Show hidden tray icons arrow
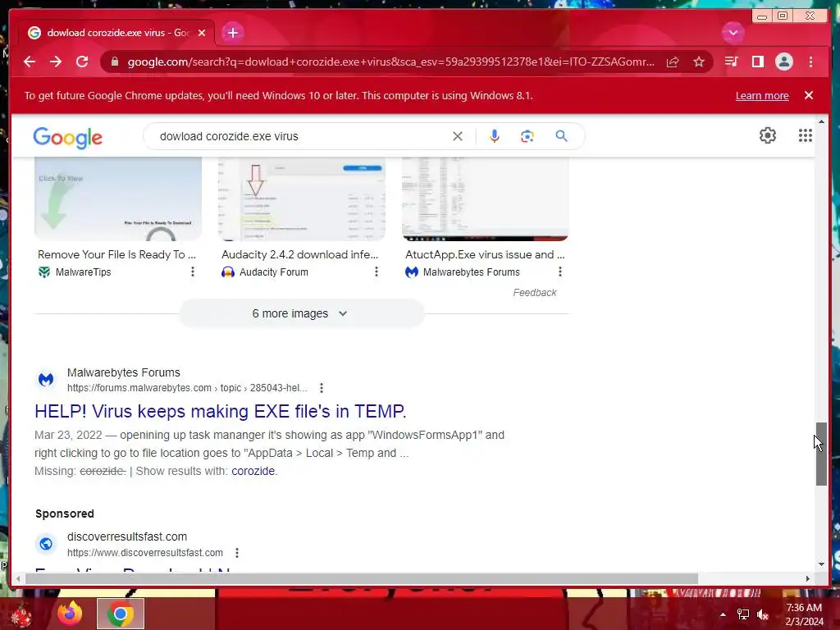The height and width of the screenshot is (630, 840). tap(723, 614)
